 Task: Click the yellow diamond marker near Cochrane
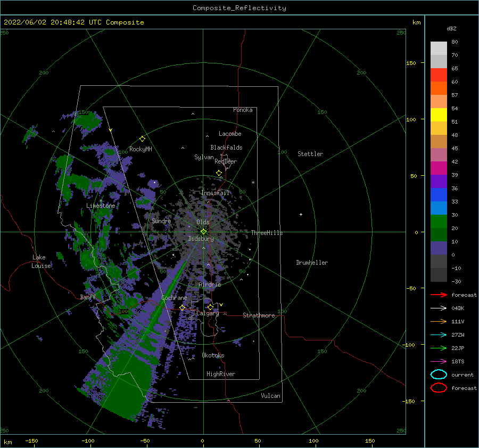(x=182, y=308)
